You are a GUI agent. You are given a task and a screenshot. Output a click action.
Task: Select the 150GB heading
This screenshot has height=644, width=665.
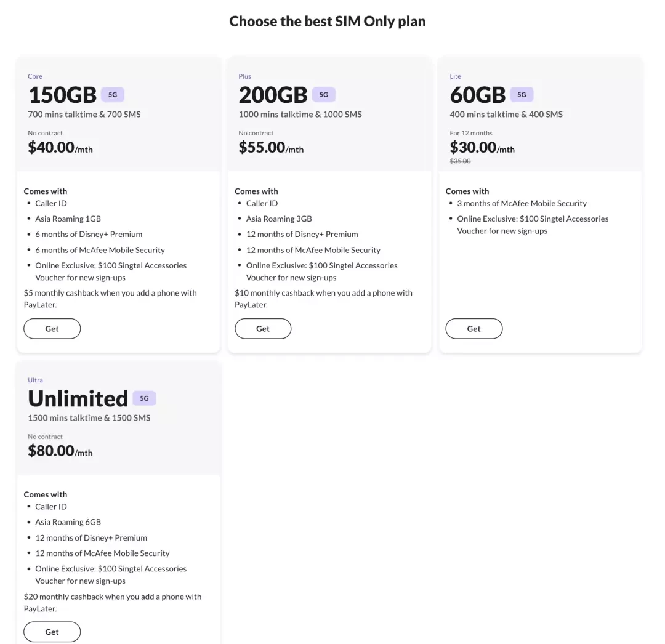62,95
